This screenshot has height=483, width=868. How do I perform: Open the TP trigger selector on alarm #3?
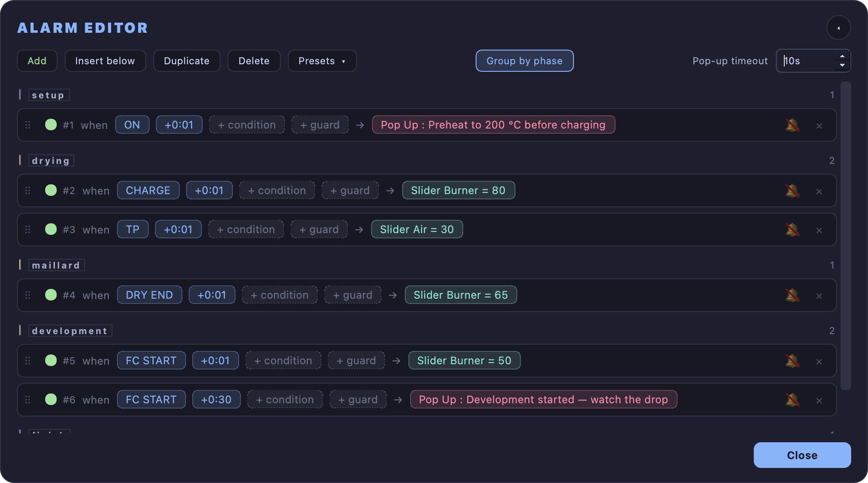point(132,229)
